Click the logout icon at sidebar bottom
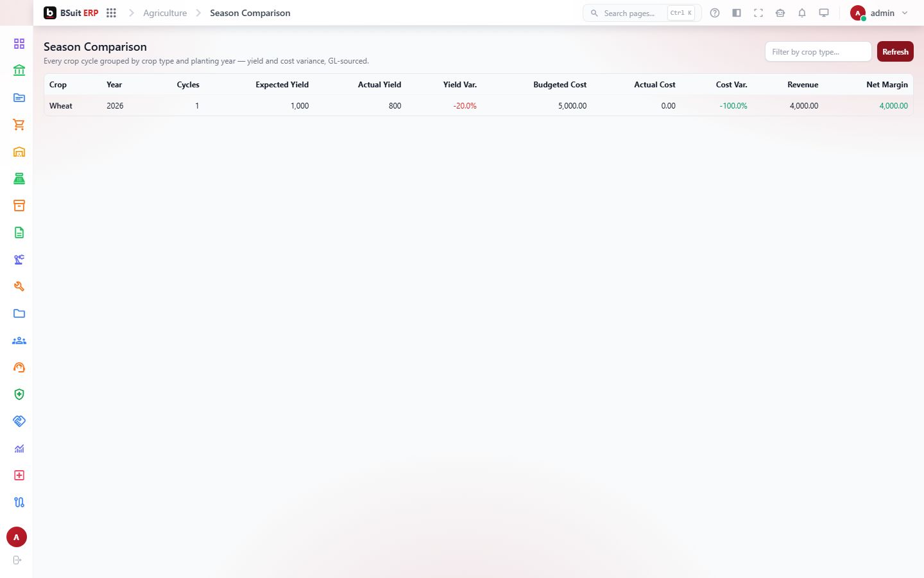This screenshot has height=578, width=924. (x=17, y=560)
